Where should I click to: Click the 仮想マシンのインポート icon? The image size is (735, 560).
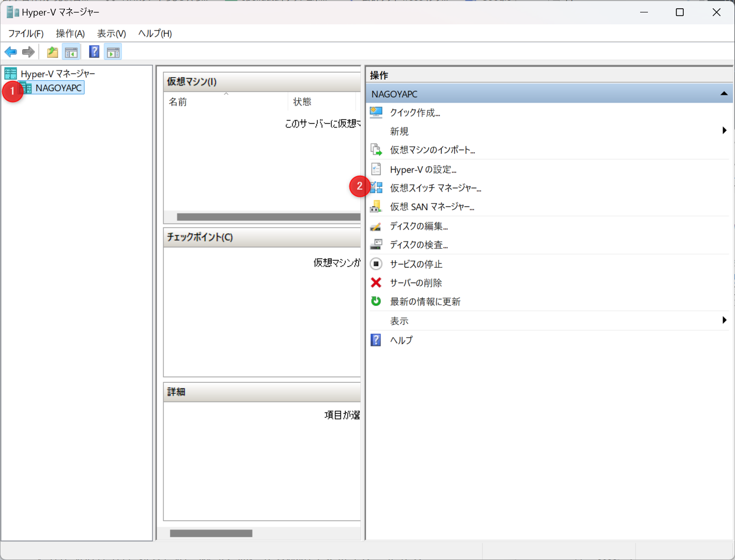tap(376, 150)
